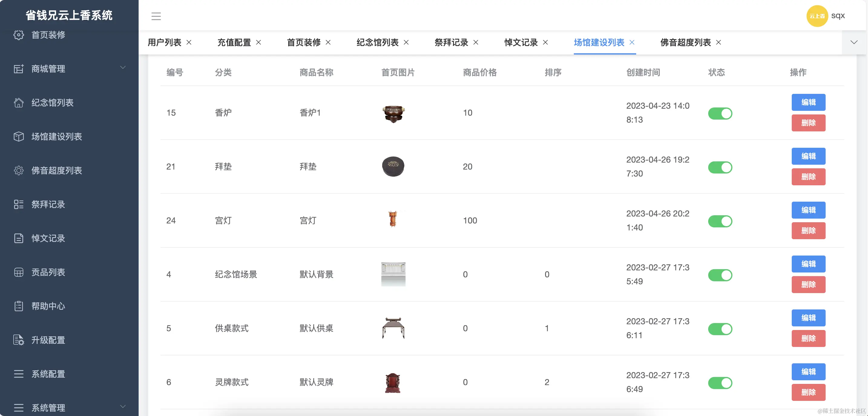Switch to the 佛音超度列表 tab

[685, 42]
